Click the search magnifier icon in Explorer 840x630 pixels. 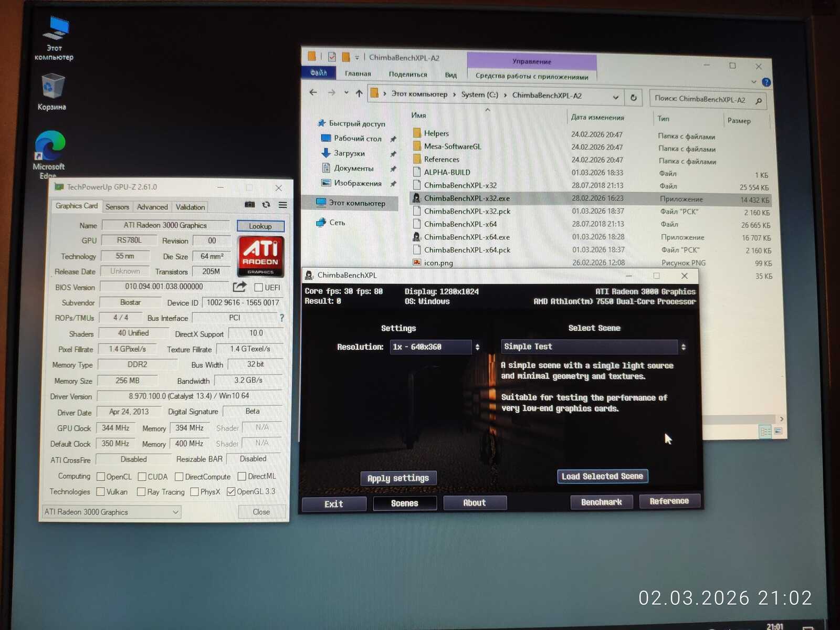point(759,101)
